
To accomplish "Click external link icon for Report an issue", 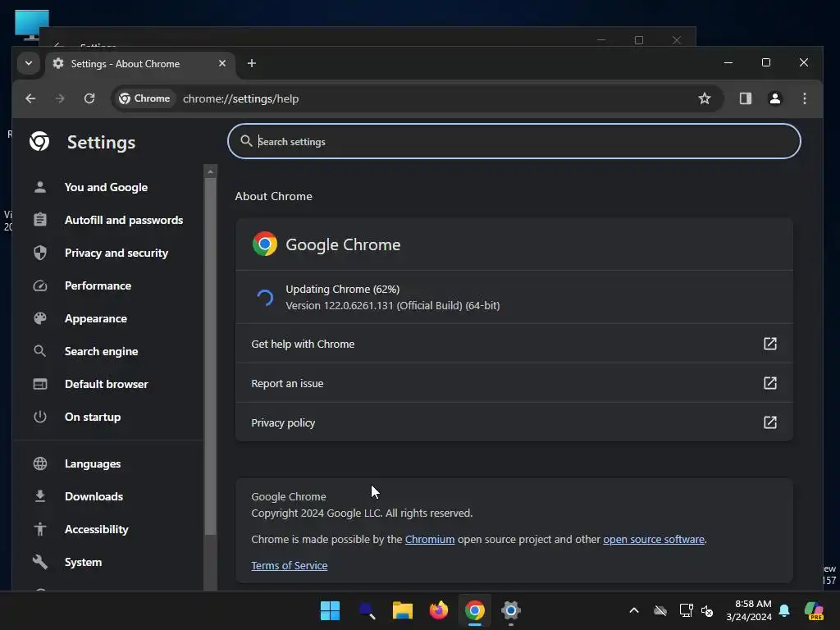I will (x=769, y=383).
